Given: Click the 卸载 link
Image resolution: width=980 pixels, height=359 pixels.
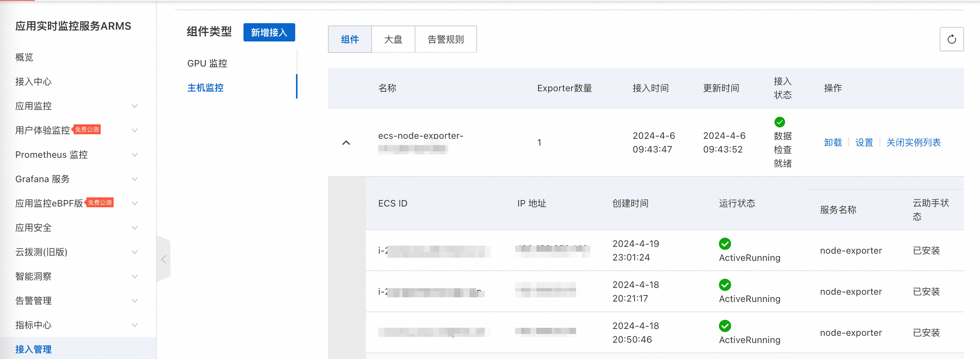Looking at the screenshot, I should 833,143.
